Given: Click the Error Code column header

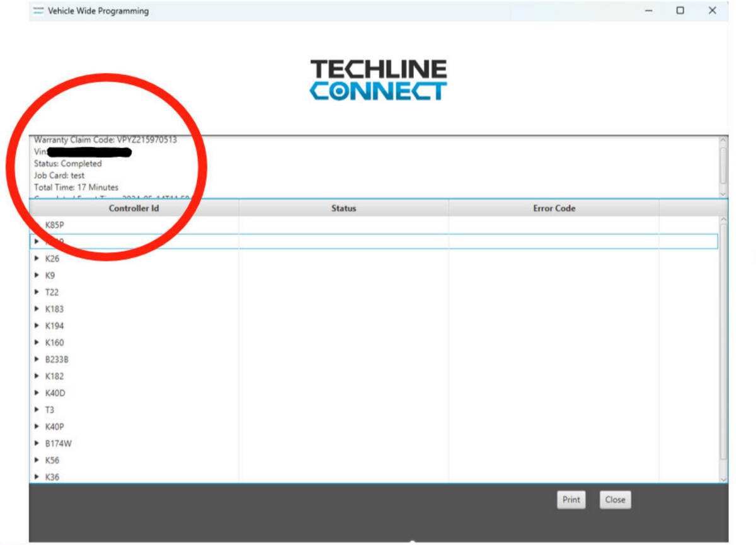Looking at the screenshot, I should coord(554,209).
